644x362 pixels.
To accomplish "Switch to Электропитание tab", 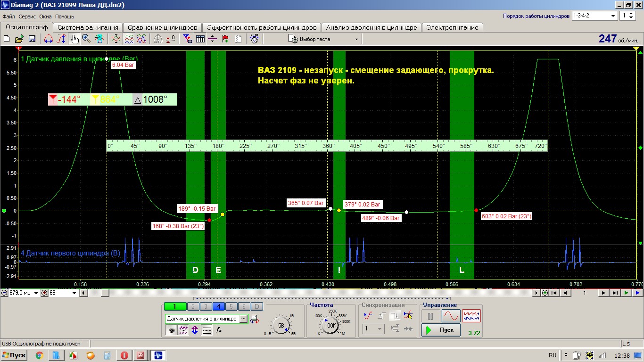I will tap(452, 27).
